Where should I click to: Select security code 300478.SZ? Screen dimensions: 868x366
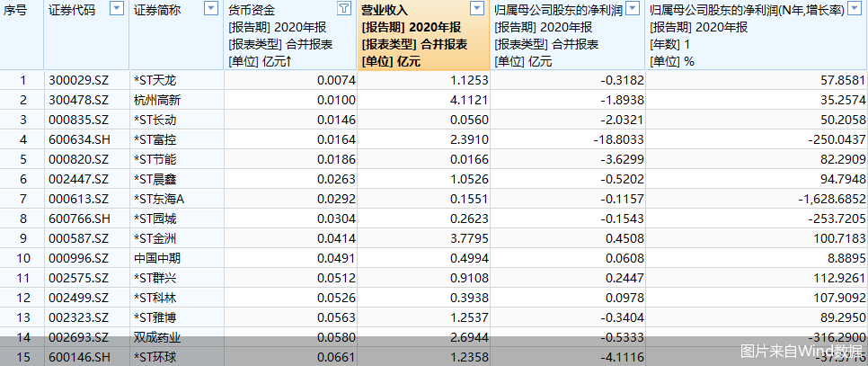pos(78,101)
